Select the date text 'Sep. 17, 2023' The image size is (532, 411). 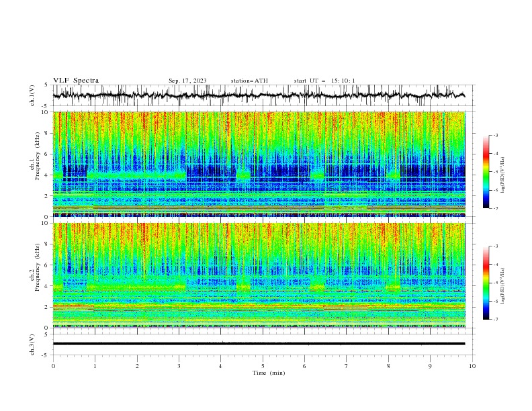[x=187, y=81]
